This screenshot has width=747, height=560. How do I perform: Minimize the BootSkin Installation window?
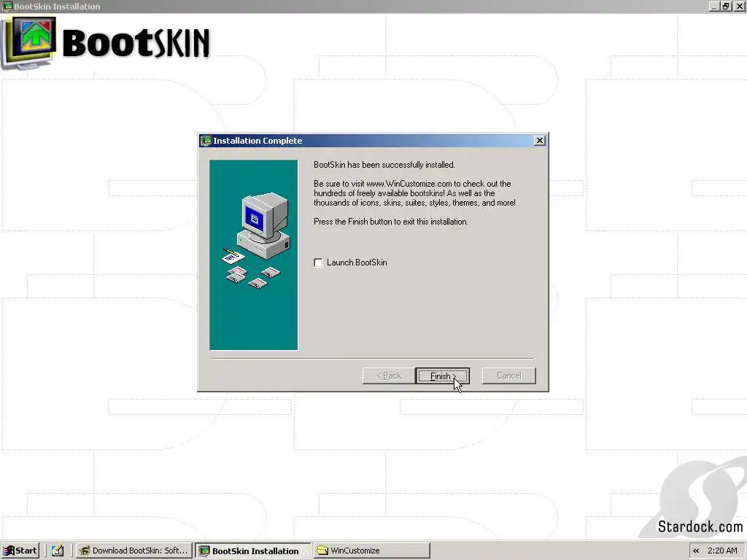pyautogui.click(x=713, y=6)
